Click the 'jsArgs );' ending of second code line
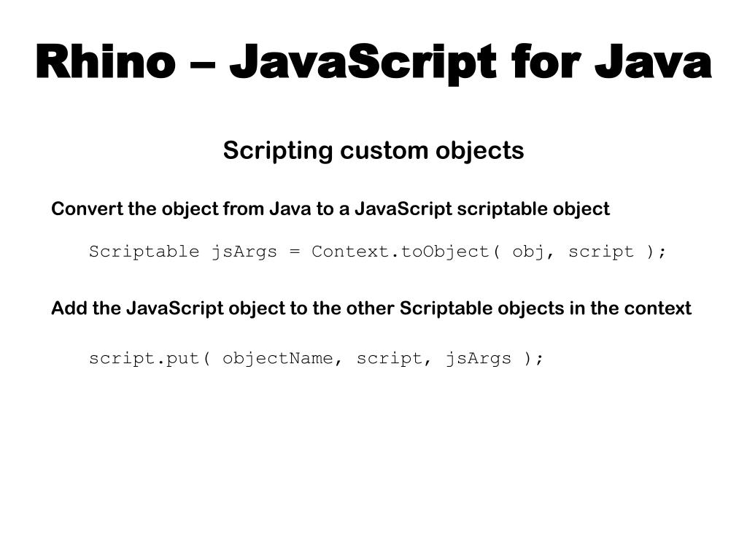This screenshot has width=747, height=560. [x=495, y=359]
